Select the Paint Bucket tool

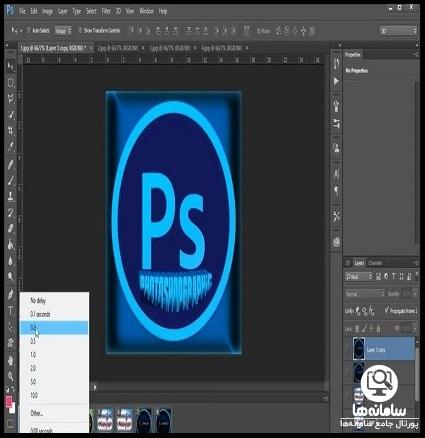pyautogui.click(x=11, y=245)
